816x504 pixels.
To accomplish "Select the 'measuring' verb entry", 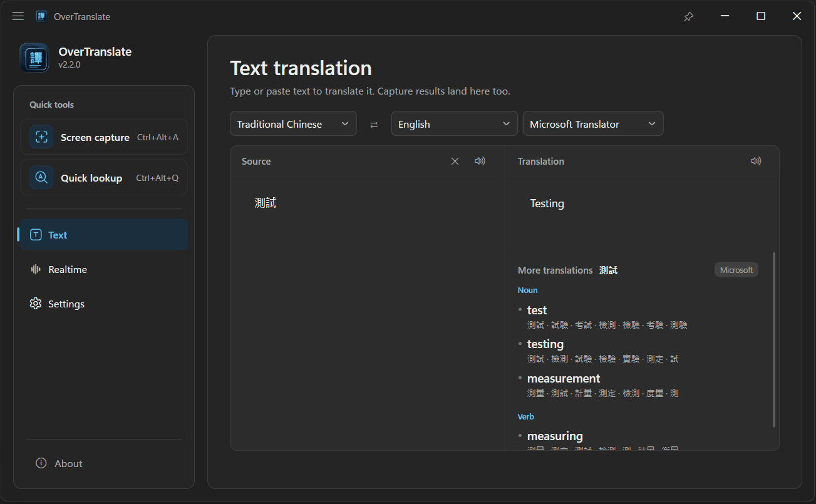I will [555, 436].
